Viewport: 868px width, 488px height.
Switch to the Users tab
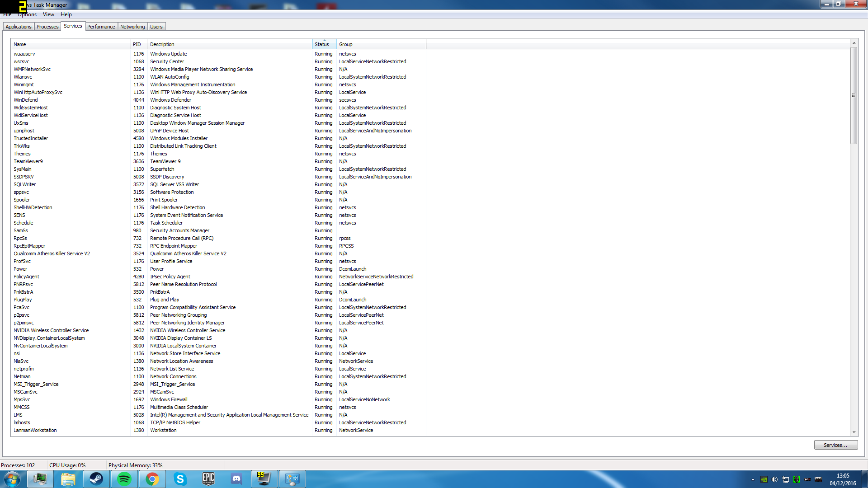(156, 27)
